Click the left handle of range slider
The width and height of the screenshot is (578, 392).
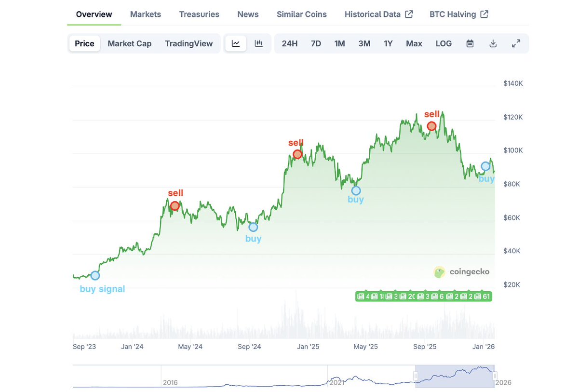tap(415, 376)
